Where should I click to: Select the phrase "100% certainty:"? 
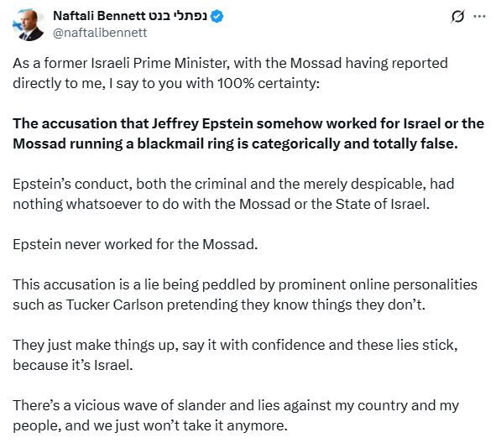[269, 83]
